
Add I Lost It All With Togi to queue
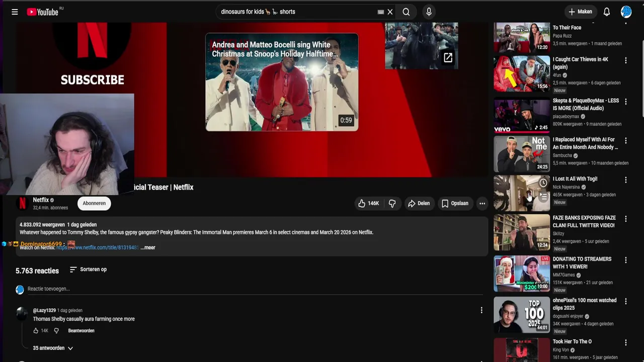[x=543, y=197]
